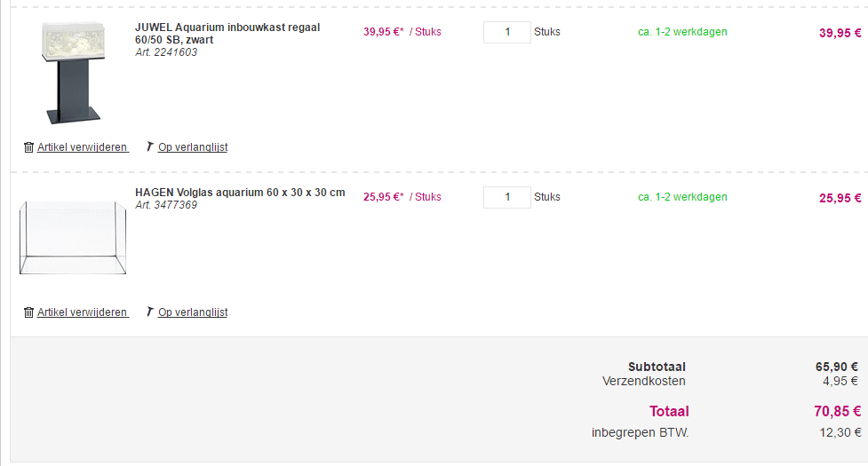Remove JUWEL item via 'Artikel verwijderen' link
This screenshot has height=466, width=868.
pyautogui.click(x=82, y=147)
